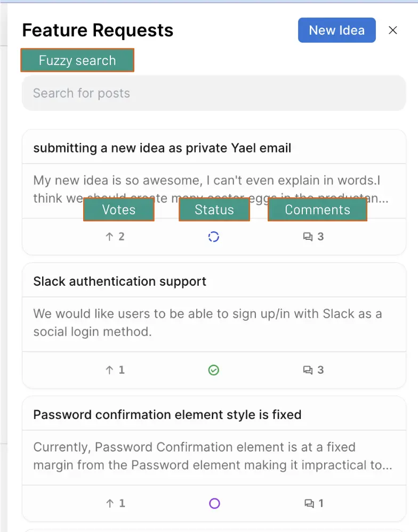
Task: Click the in-progress status icon on Yael email post
Action: coord(213,237)
